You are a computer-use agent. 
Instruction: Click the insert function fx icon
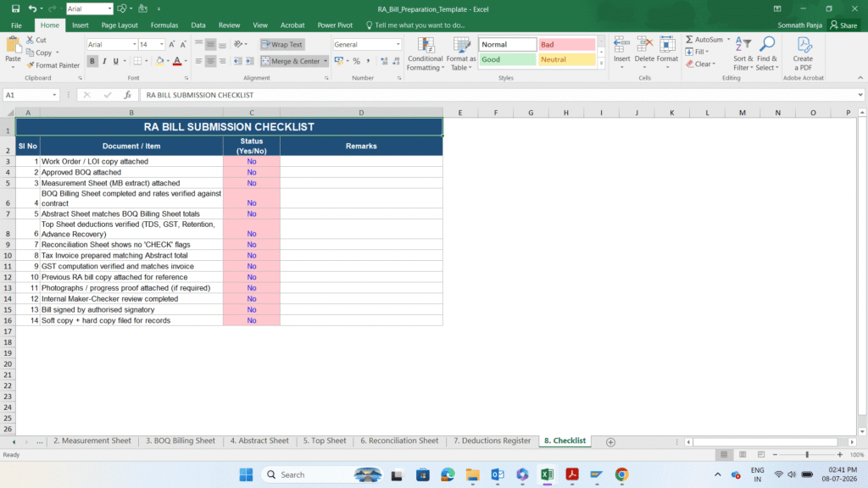point(127,95)
